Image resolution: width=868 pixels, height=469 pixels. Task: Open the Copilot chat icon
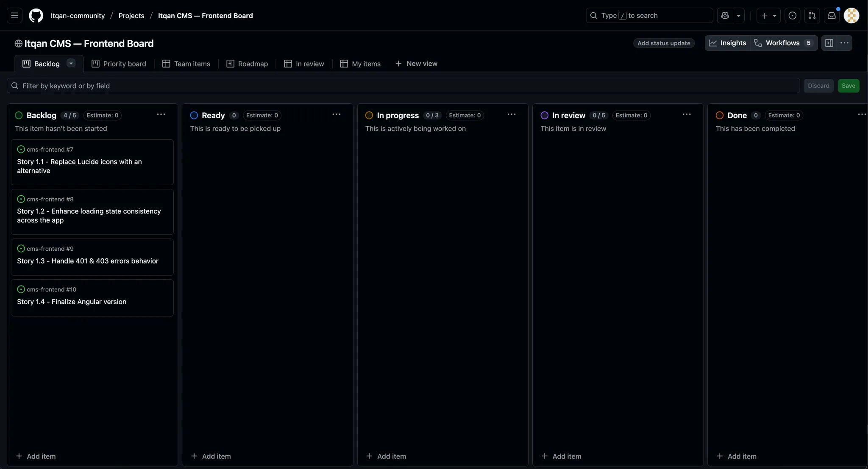pos(725,16)
